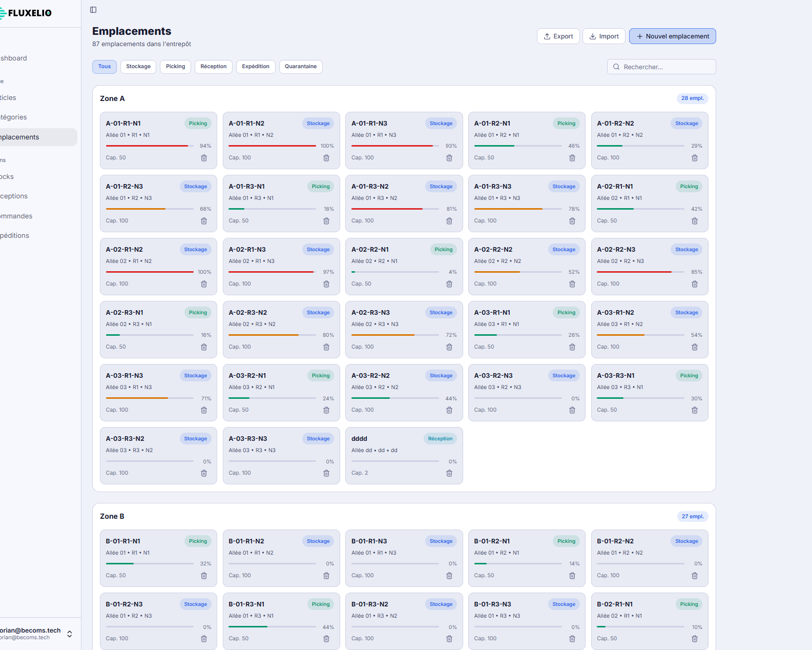
Task: Delete location A-01-R1-N1 using trash icon
Action: click(x=204, y=158)
